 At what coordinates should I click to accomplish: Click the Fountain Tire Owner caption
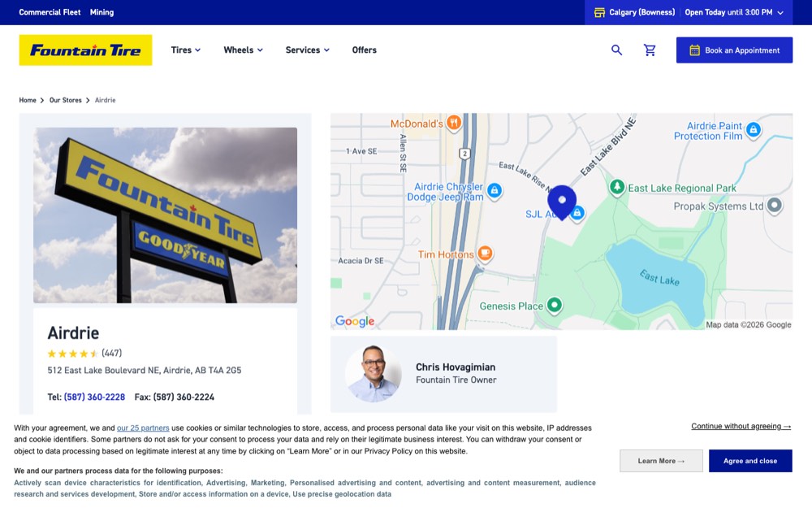(456, 380)
